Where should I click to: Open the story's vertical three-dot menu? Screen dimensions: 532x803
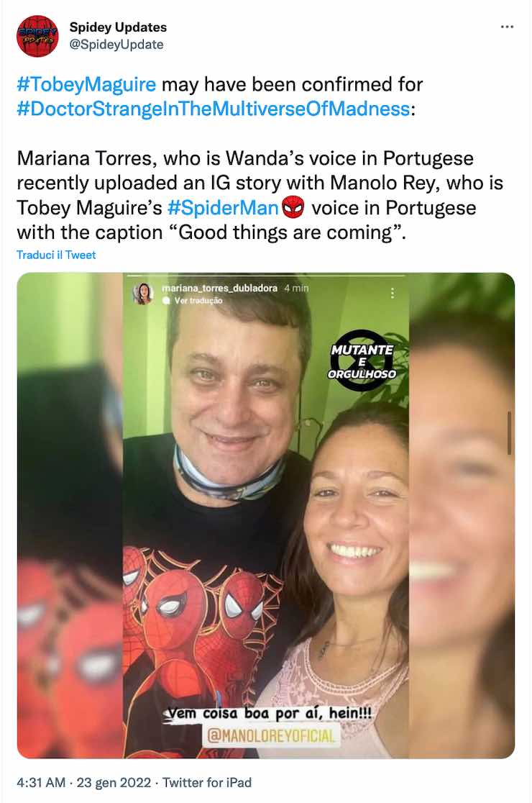[393, 293]
